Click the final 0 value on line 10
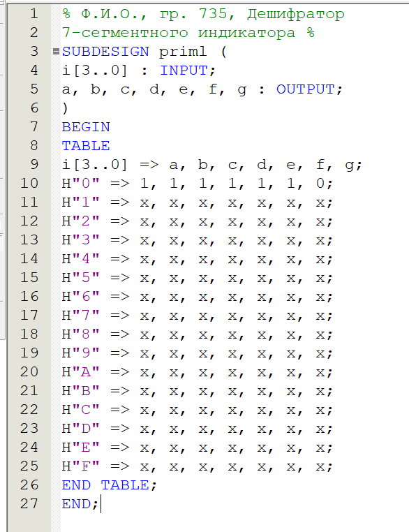This screenshot has width=409, height=532. coord(320,184)
